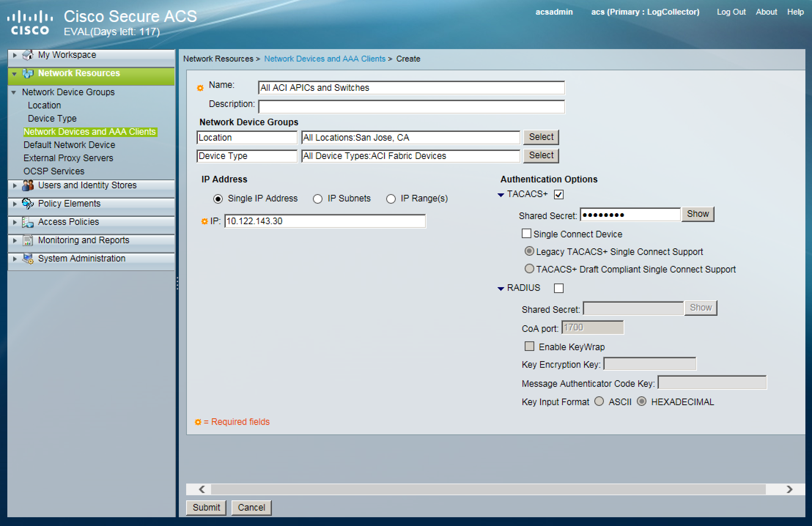Select the IP Subnets radio button
The width and height of the screenshot is (812, 526).
(x=317, y=199)
